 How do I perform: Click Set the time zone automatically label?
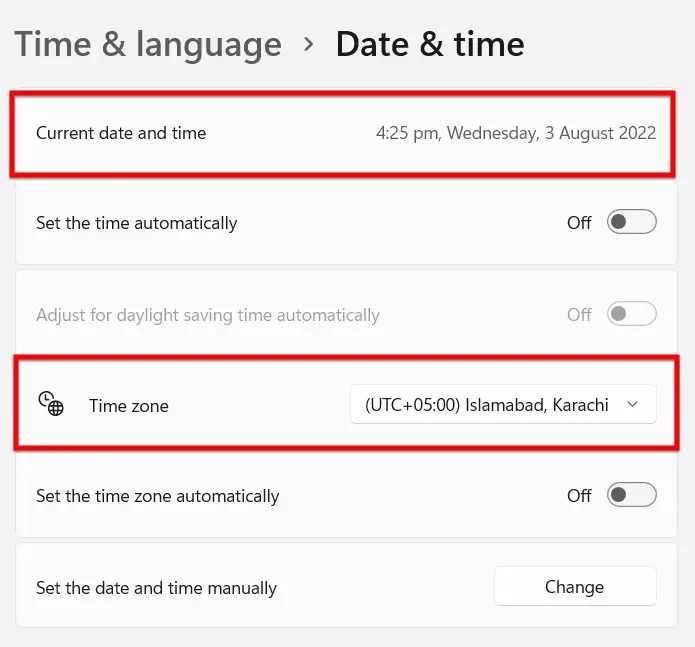point(157,496)
